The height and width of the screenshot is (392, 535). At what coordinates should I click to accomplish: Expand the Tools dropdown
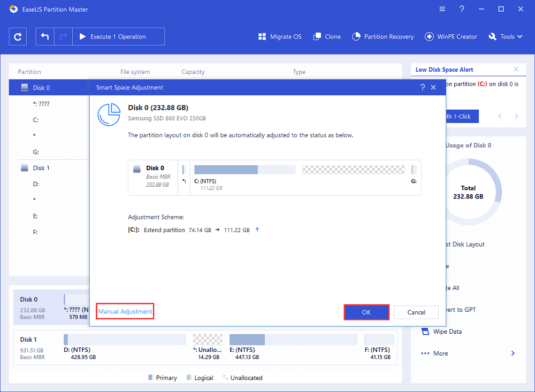pyautogui.click(x=505, y=36)
